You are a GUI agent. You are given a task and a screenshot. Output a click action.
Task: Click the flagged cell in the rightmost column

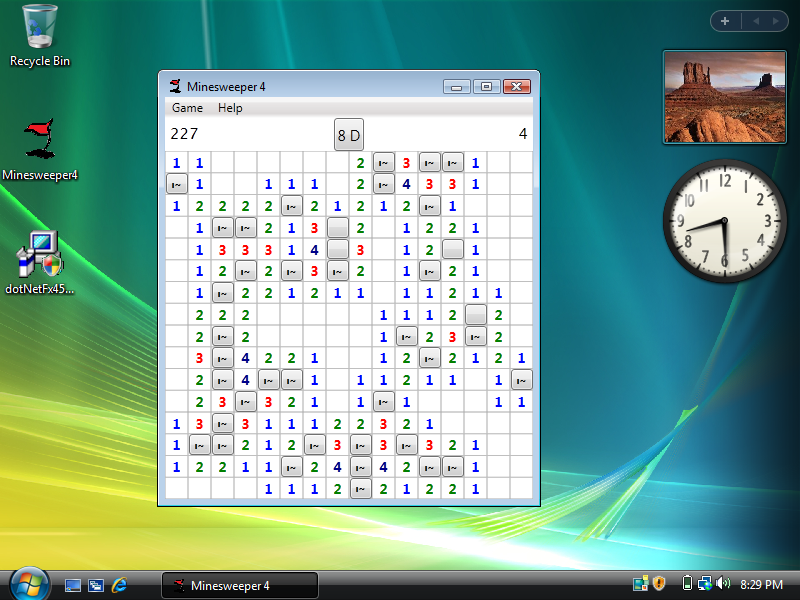(x=521, y=380)
